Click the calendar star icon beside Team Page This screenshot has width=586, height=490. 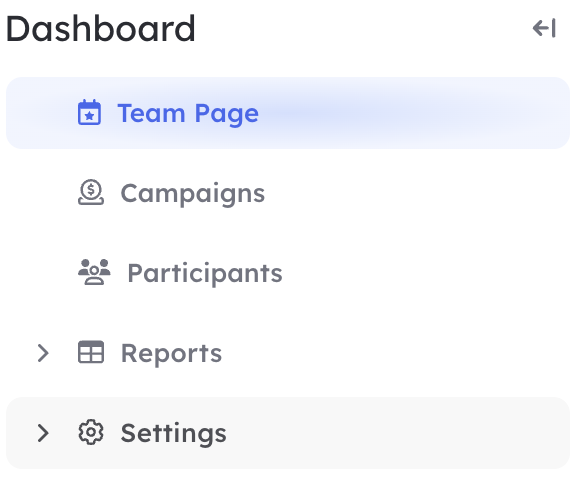point(89,112)
